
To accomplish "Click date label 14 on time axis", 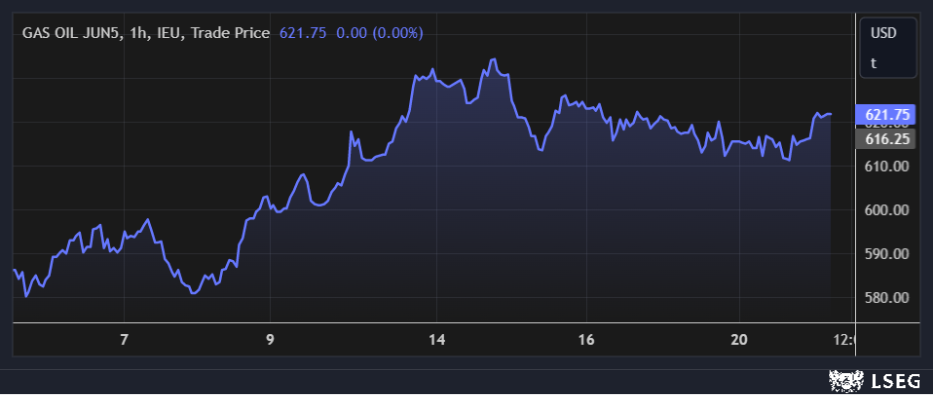I will tap(437, 340).
